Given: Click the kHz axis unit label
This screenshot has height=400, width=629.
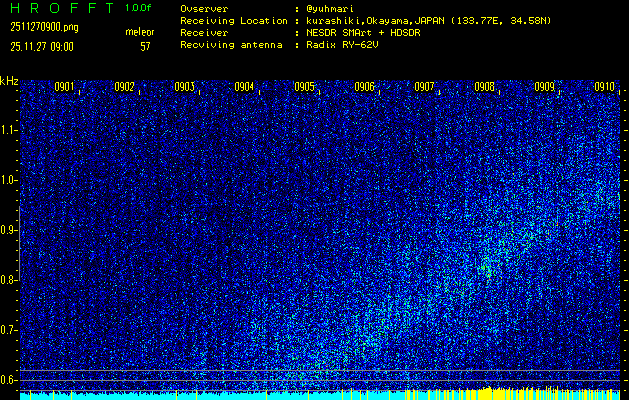Looking at the screenshot, I should coord(9,80).
